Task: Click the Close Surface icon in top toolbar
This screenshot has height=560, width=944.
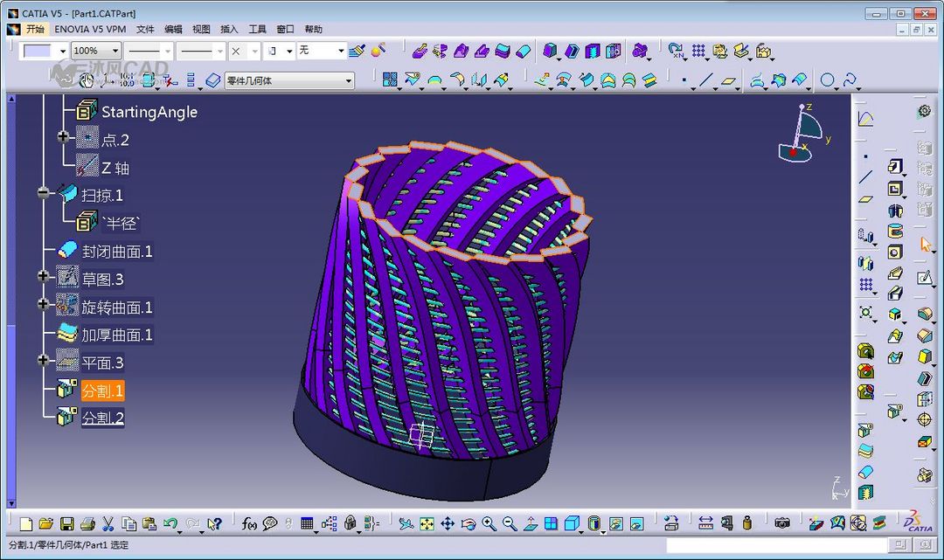Action: click(524, 52)
